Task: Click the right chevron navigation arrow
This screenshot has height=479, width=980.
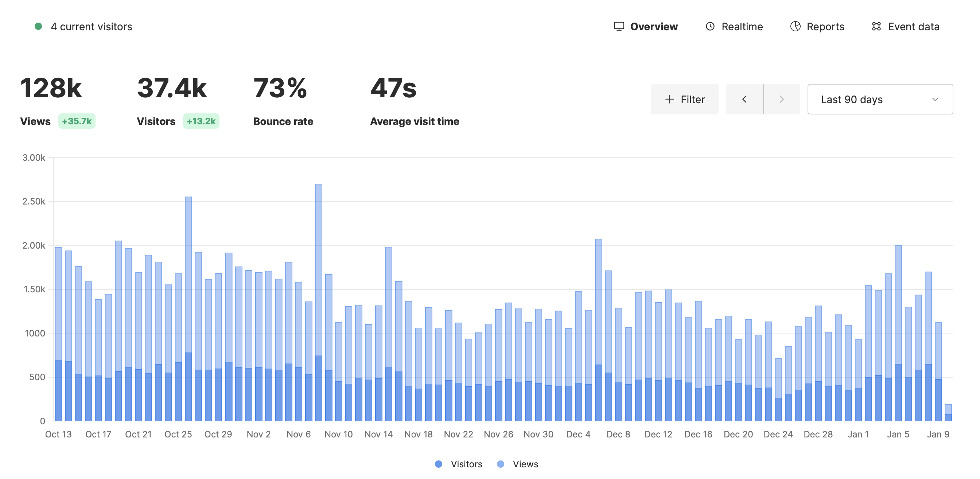Action: (781, 98)
